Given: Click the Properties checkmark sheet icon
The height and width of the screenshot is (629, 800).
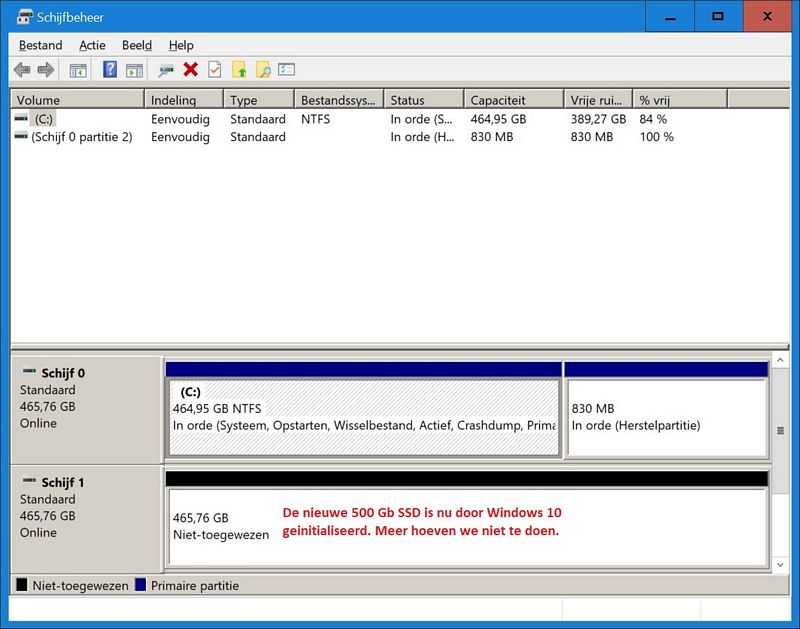Looking at the screenshot, I should coord(215,69).
